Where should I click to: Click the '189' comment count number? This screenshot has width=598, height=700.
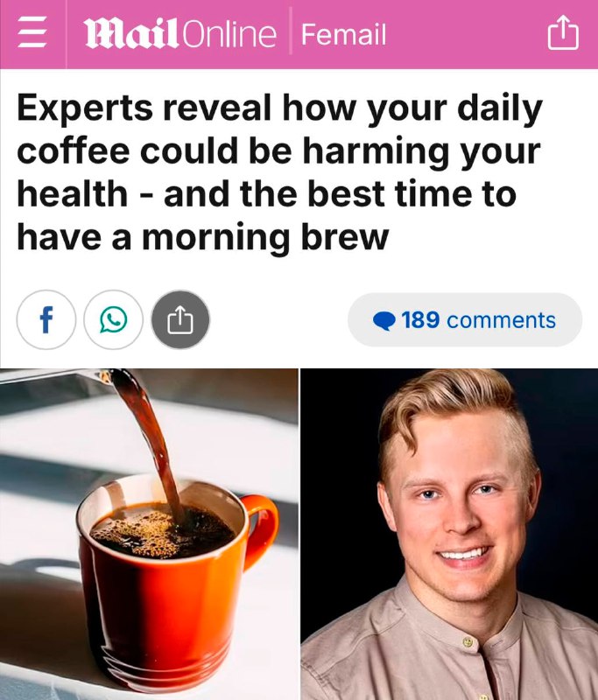(x=420, y=320)
